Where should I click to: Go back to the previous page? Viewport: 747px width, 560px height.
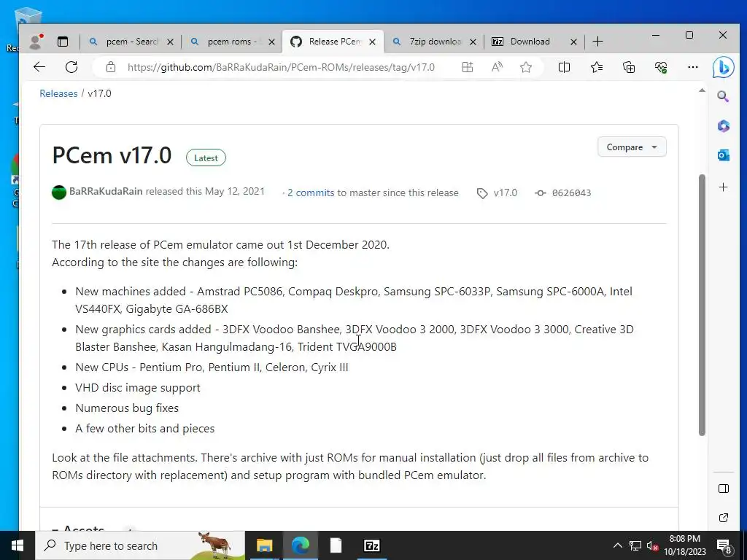pyautogui.click(x=39, y=67)
